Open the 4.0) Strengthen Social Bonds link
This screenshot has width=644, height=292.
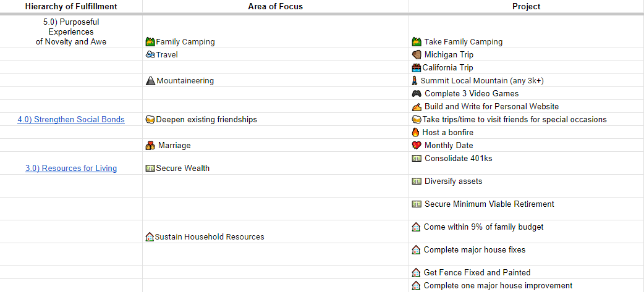(x=71, y=120)
